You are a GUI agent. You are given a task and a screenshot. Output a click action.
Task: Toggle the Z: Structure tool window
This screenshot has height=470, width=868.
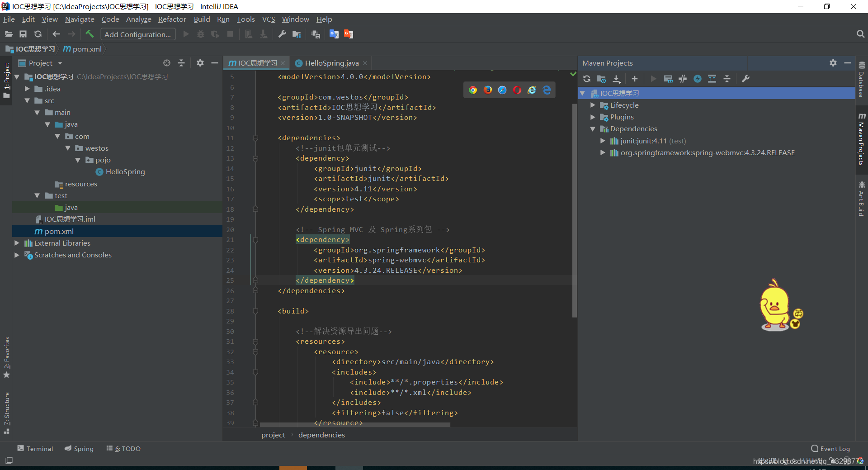[6, 413]
